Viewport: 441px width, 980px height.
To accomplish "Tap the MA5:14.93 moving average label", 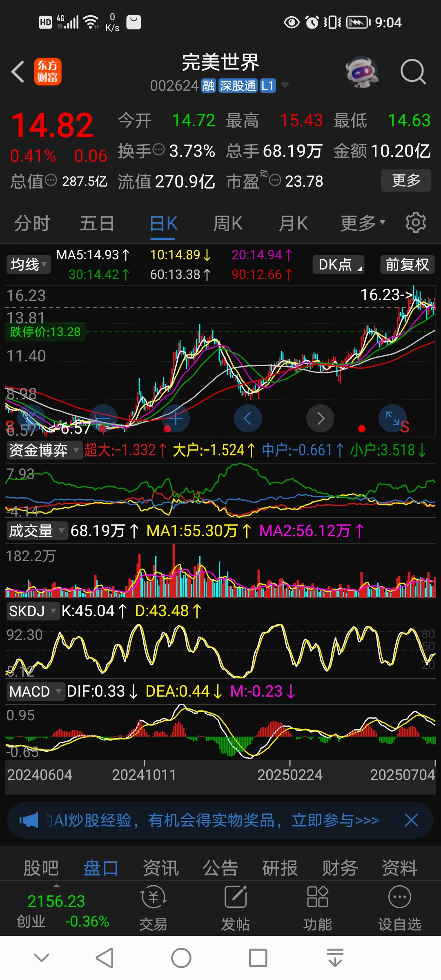I will click(x=93, y=255).
